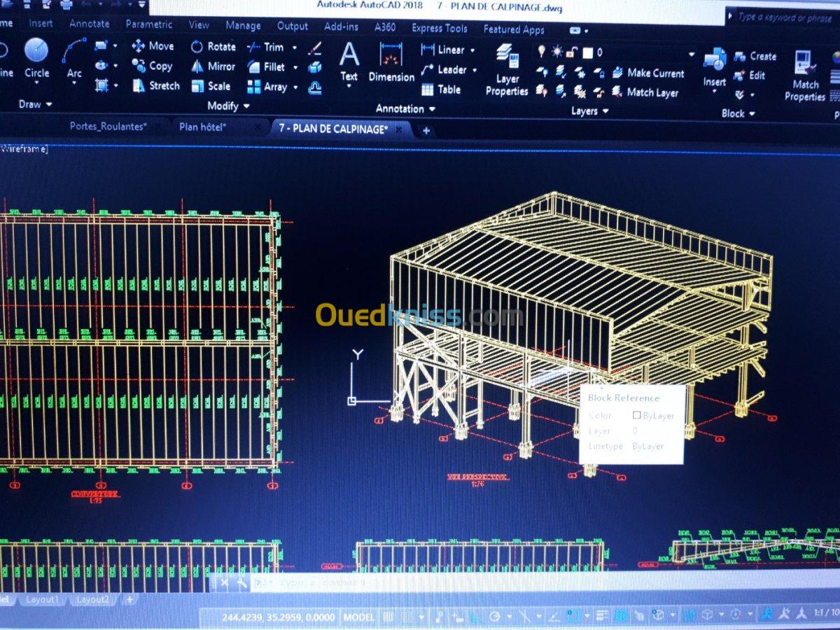Toggle grid display in status bar
Viewport: 840px width, 630px height.
tap(388, 616)
